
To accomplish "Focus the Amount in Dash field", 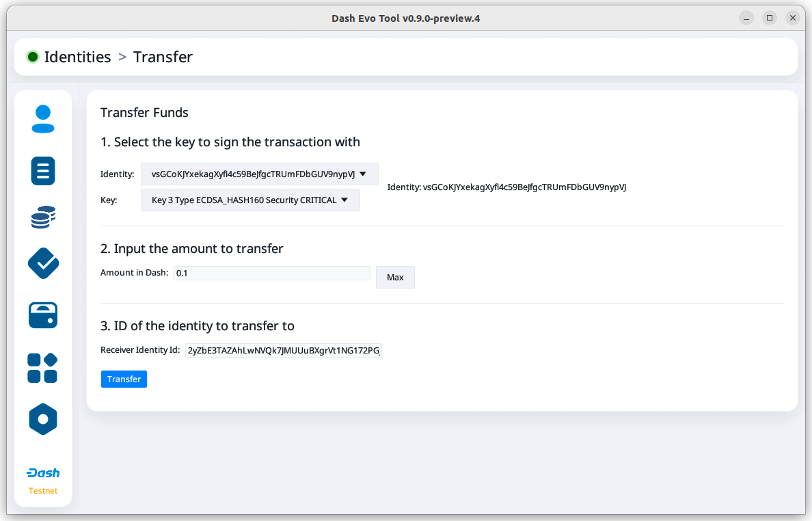I will click(271, 273).
